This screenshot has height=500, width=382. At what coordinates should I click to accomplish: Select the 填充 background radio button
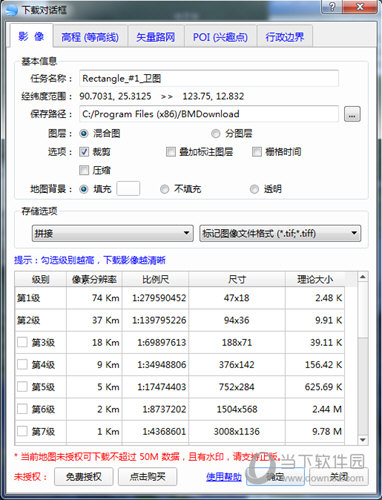point(84,189)
